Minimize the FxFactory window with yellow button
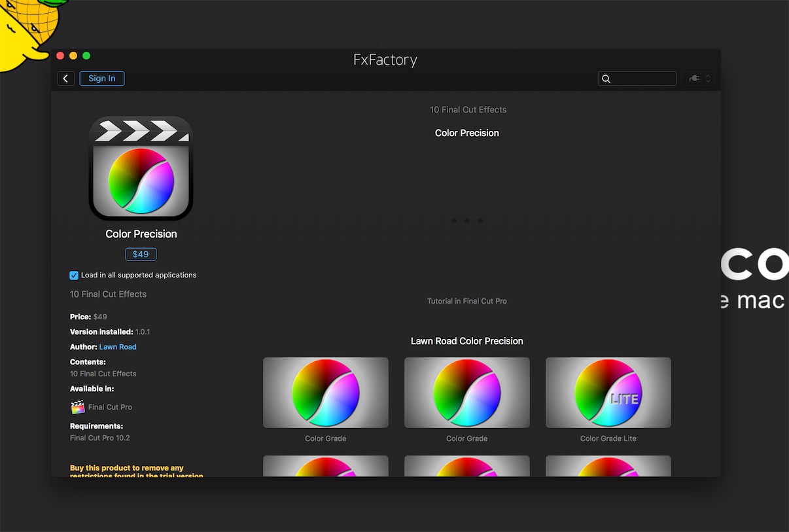This screenshot has height=532, width=789. [x=73, y=56]
